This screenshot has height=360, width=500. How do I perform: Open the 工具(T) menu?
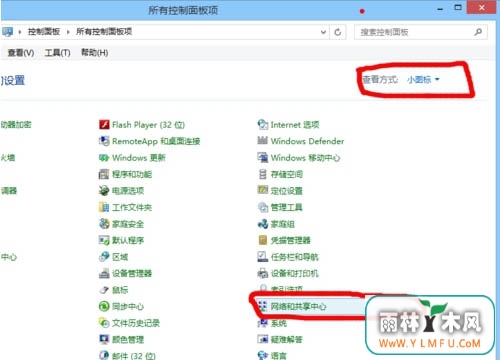tap(57, 53)
